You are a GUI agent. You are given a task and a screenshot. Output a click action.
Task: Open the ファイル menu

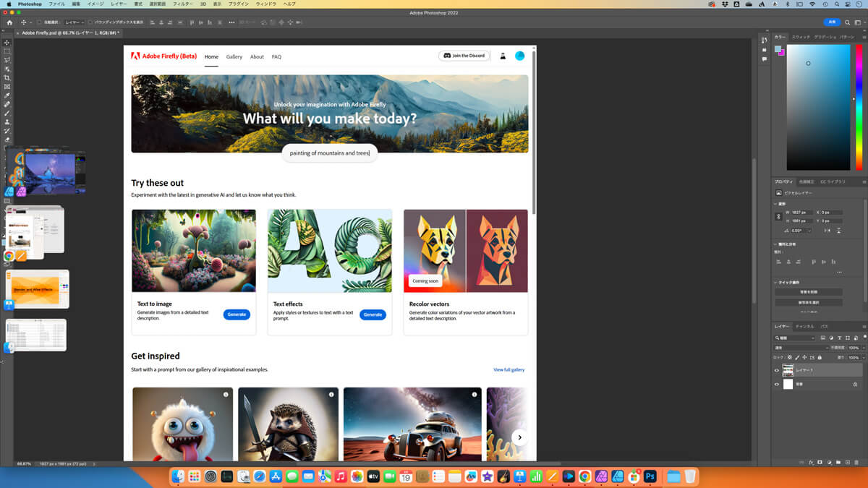pos(56,4)
